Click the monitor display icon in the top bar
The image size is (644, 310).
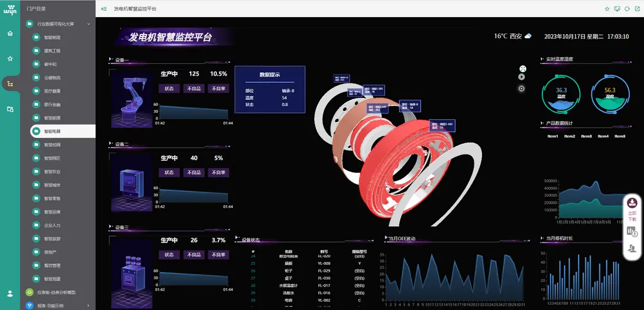click(617, 9)
